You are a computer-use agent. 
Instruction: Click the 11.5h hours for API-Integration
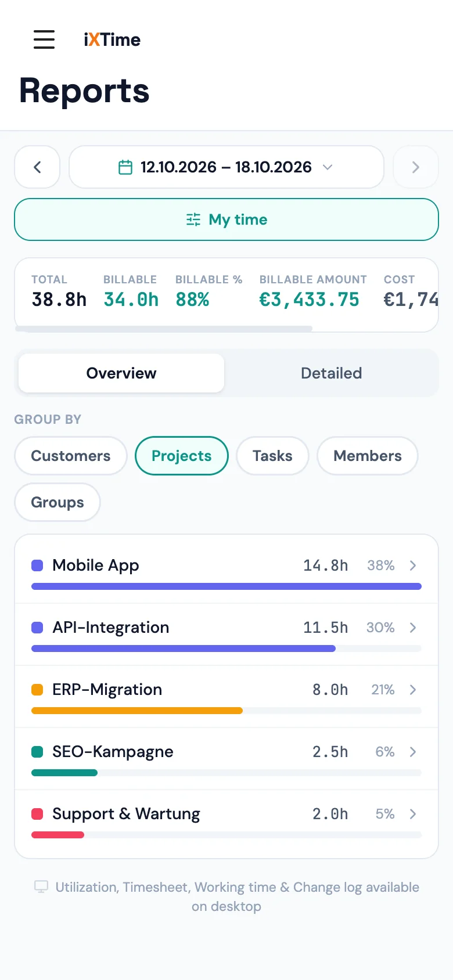(x=326, y=628)
